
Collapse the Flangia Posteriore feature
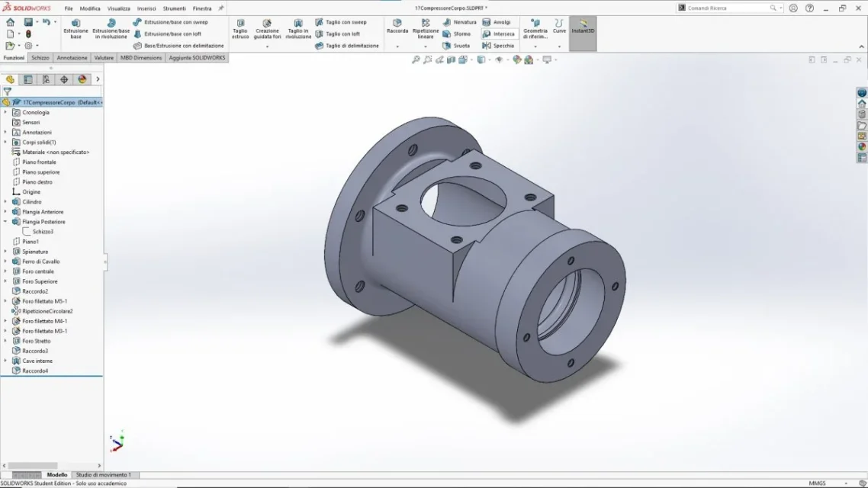5,222
